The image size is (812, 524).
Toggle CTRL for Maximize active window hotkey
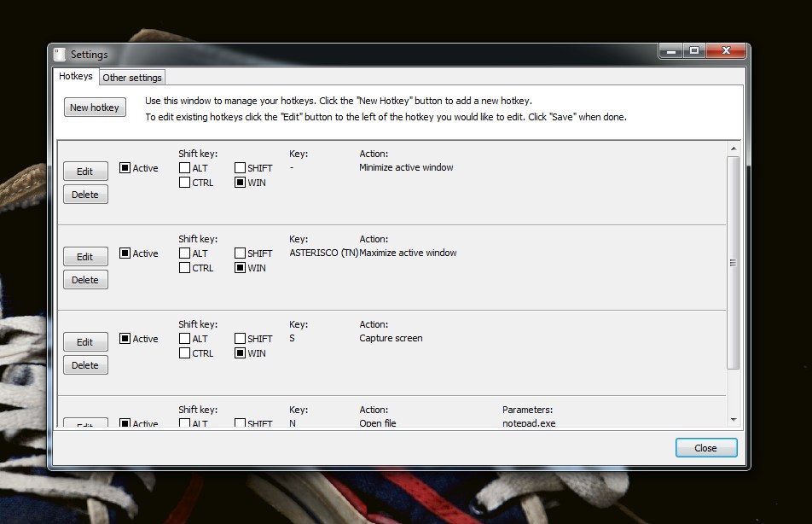tap(184, 268)
